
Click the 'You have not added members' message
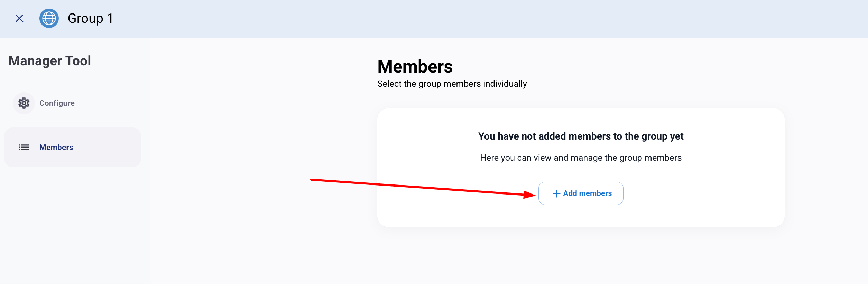tap(581, 136)
